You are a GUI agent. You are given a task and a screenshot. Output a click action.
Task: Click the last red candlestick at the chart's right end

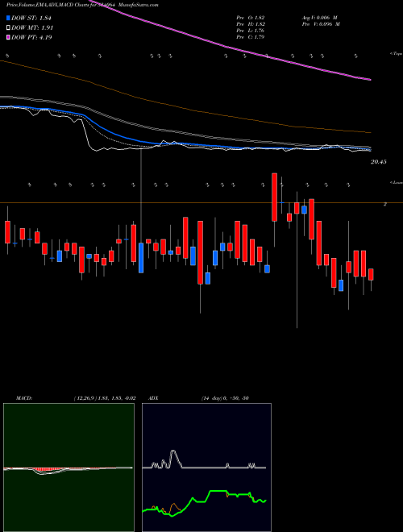click(x=371, y=275)
